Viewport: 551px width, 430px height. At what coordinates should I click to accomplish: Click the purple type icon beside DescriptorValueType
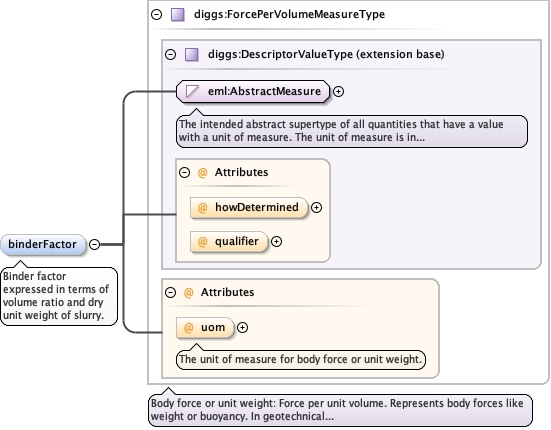(x=192, y=54)
